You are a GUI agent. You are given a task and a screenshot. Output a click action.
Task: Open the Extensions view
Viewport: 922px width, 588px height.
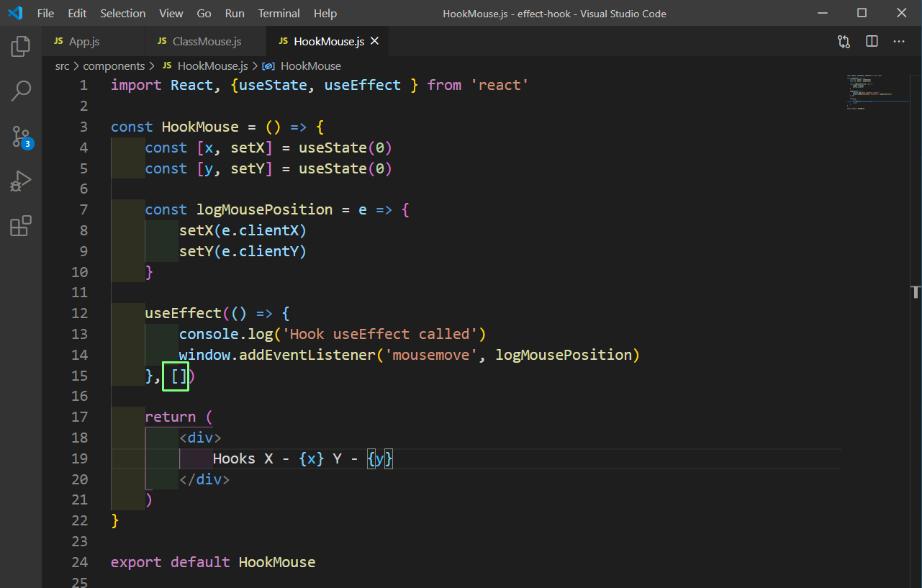pos(21,226)
